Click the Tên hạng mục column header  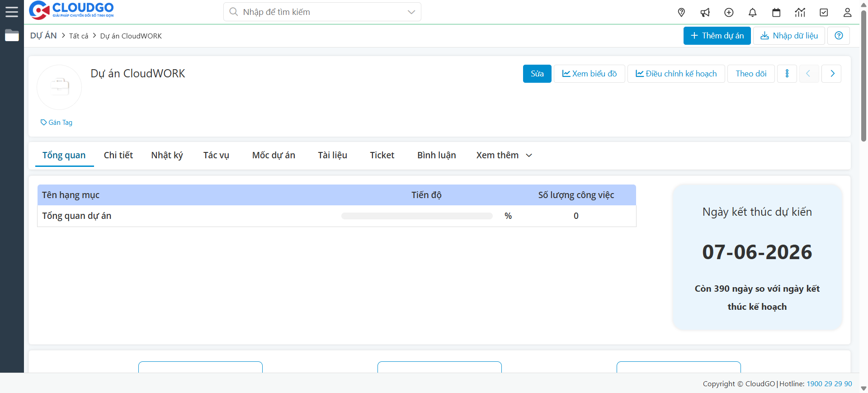(x=71, y=195)
